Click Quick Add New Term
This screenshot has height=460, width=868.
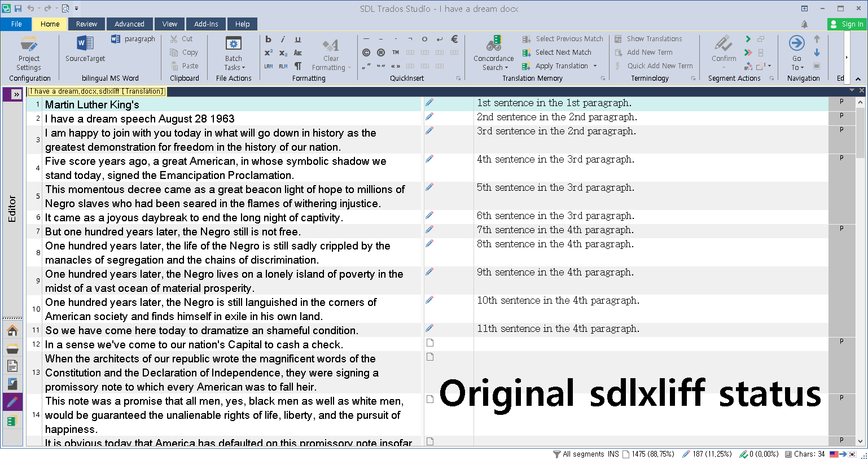pos(654,66)
